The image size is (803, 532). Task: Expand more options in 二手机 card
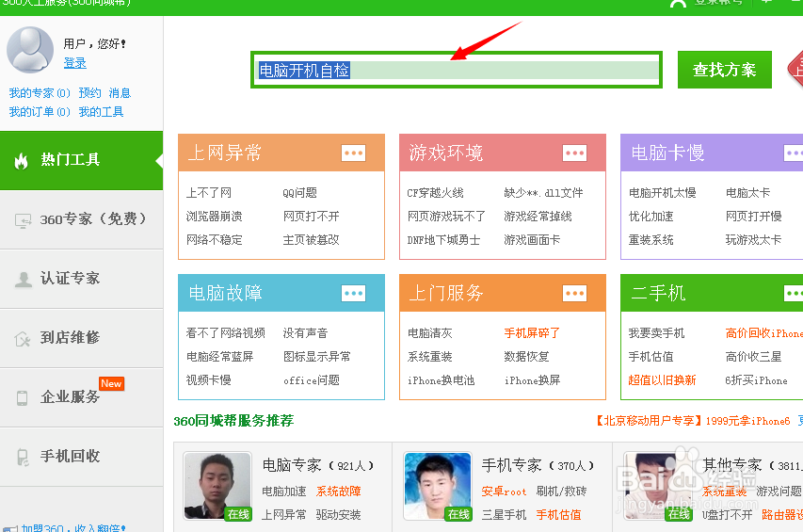pos(794,294)
